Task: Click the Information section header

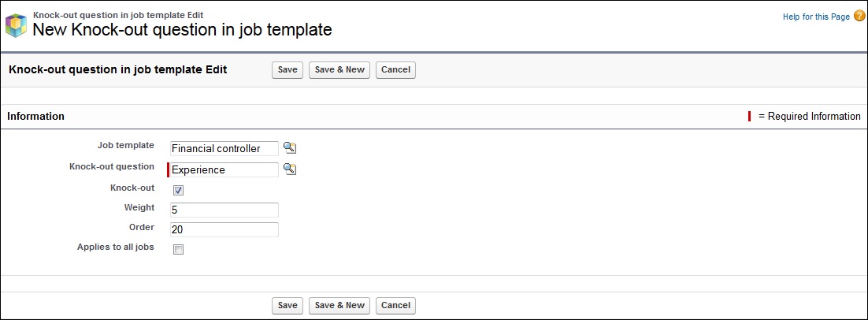Action: coord(36,117)
